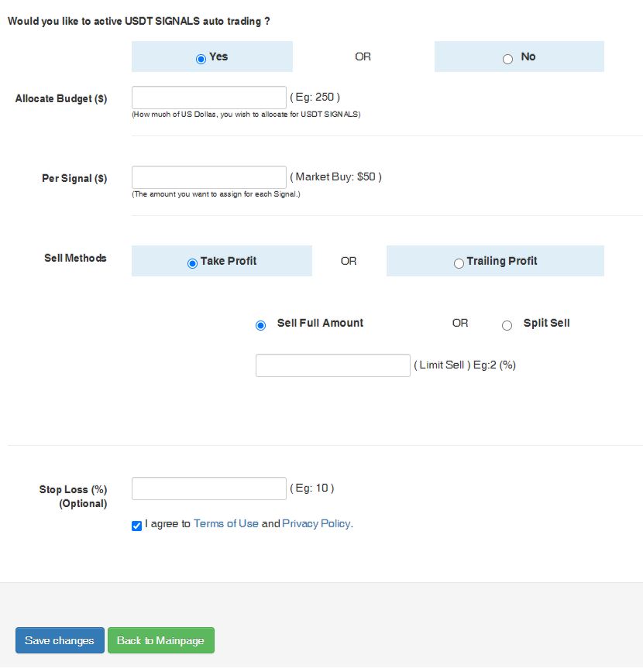643x672 pixels.
Task: Select Take Profit sell method
Action: [x=192, y=262]
